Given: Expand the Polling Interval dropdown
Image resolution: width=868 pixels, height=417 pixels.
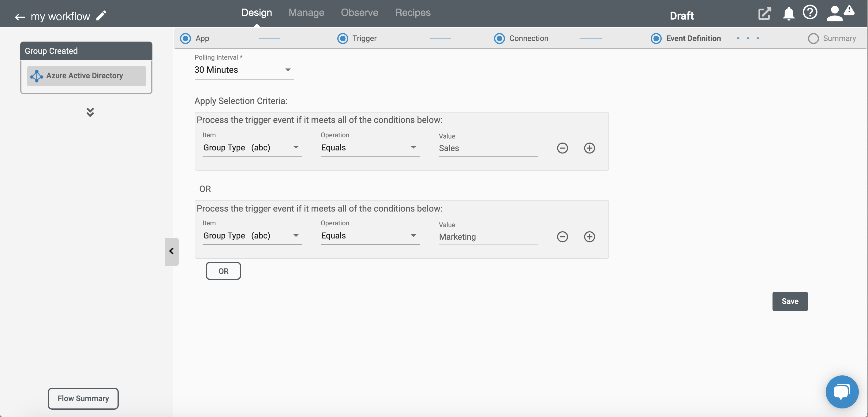Looking at the screenshot, I should [x=288, y=70].
